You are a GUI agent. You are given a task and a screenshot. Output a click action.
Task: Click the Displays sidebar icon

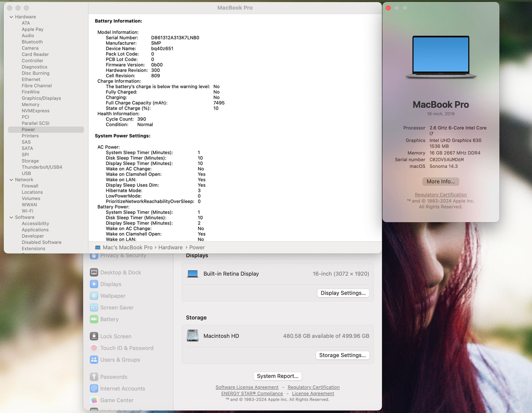[94, 284]
